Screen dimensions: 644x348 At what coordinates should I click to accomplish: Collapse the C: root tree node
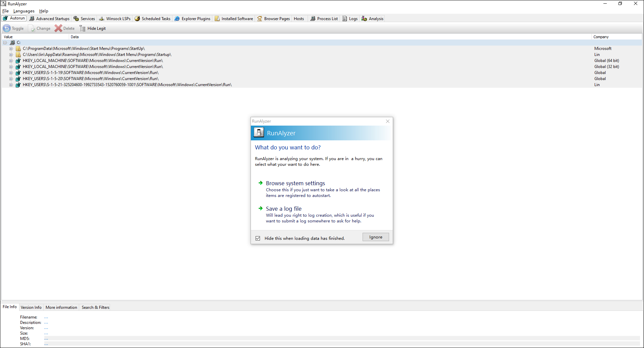[5, 43]
